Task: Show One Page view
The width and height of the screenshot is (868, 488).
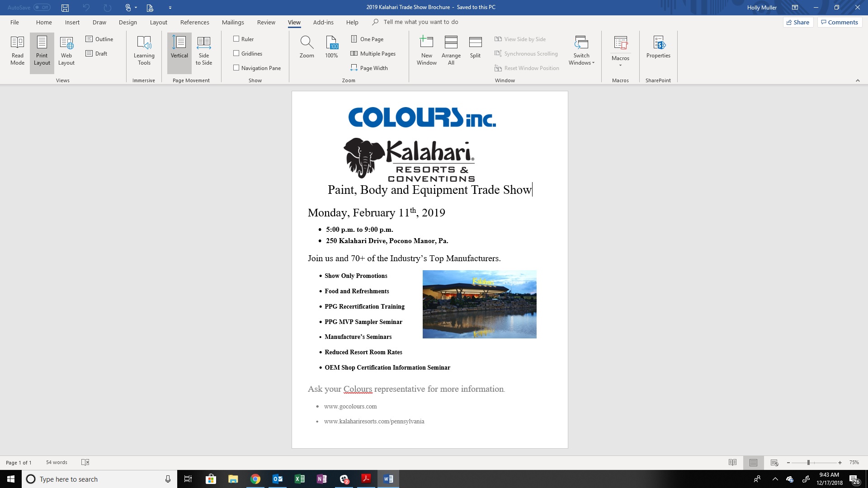Action: pyautogui.click(x=367, y=39)
